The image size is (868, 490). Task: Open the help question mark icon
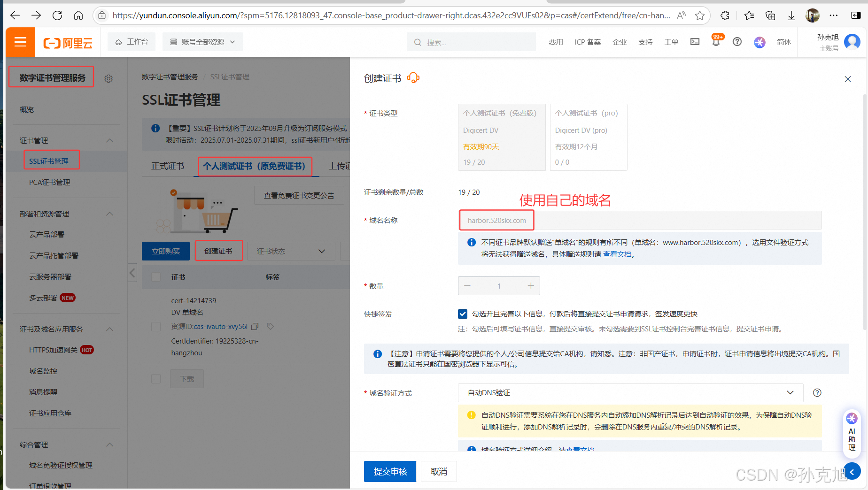point(737,42)
